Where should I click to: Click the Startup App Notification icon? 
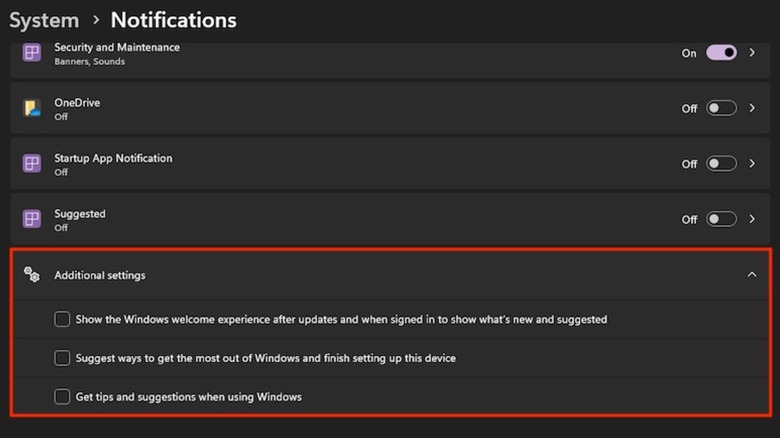pos(32,163)
